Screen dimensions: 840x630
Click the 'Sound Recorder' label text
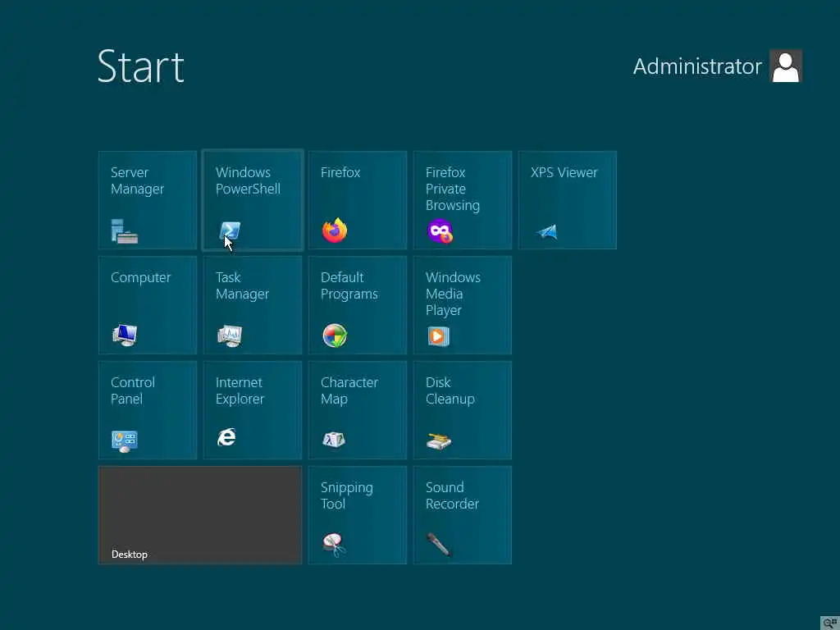click(452, 495)
